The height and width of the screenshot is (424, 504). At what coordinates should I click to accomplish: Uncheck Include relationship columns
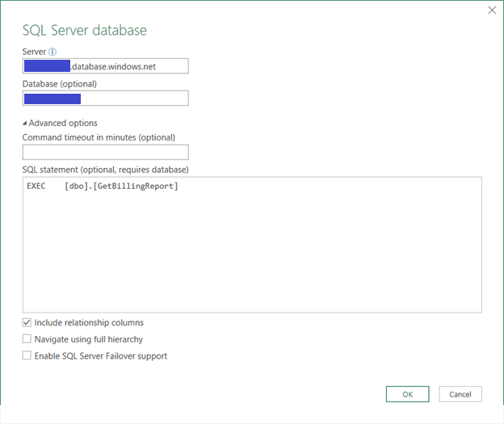tap(27, 322)
